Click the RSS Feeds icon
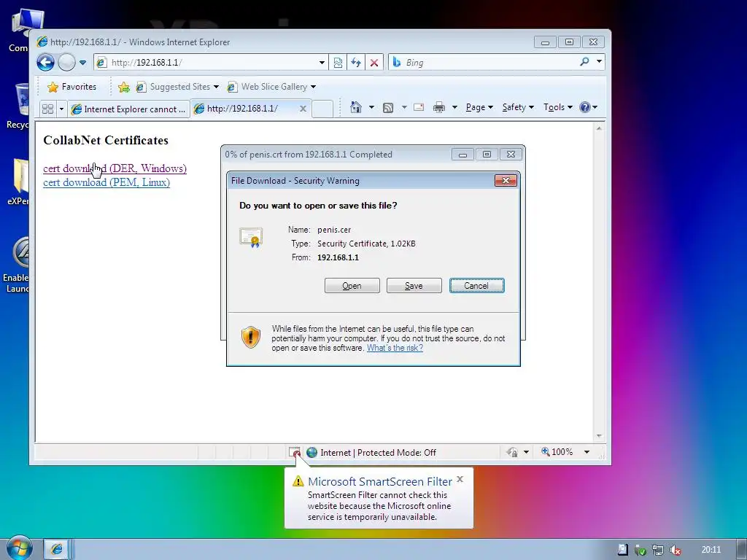This screenshot has height=560, width=747. 388,108
